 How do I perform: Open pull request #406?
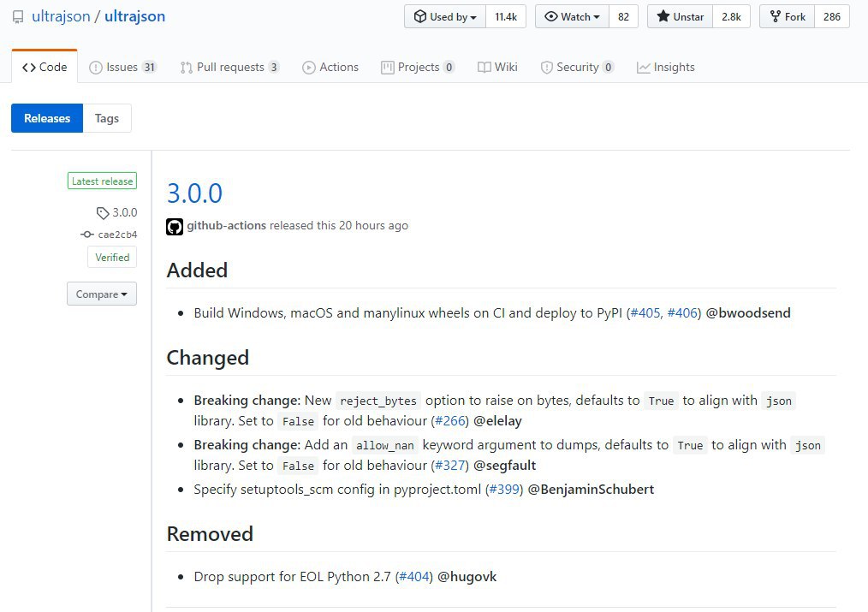(x=682, y=312)
